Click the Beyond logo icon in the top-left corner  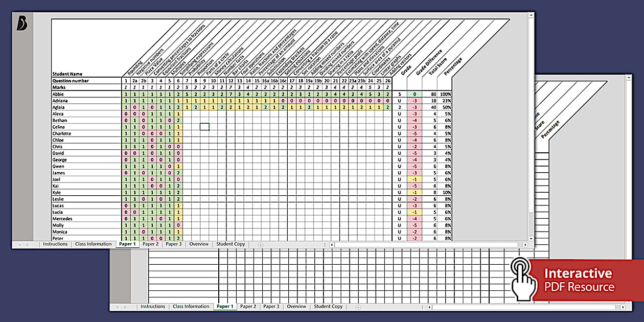(22, 24)
